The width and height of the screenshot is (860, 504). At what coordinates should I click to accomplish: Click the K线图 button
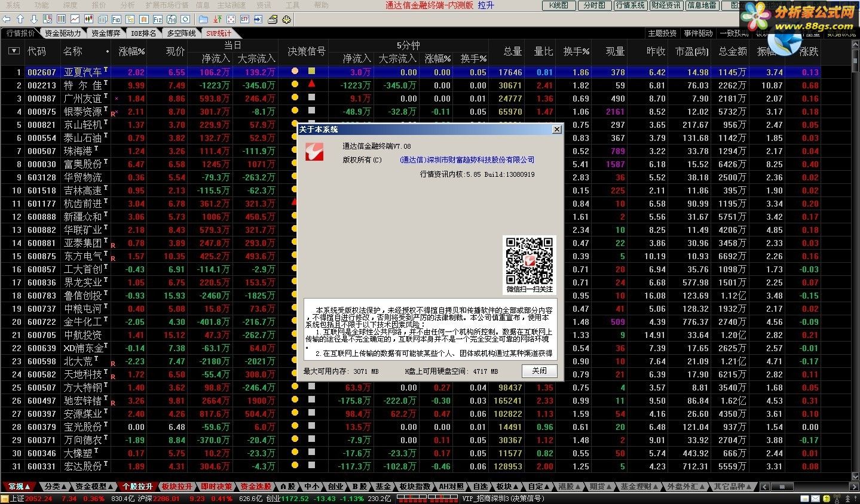[559, 5]
